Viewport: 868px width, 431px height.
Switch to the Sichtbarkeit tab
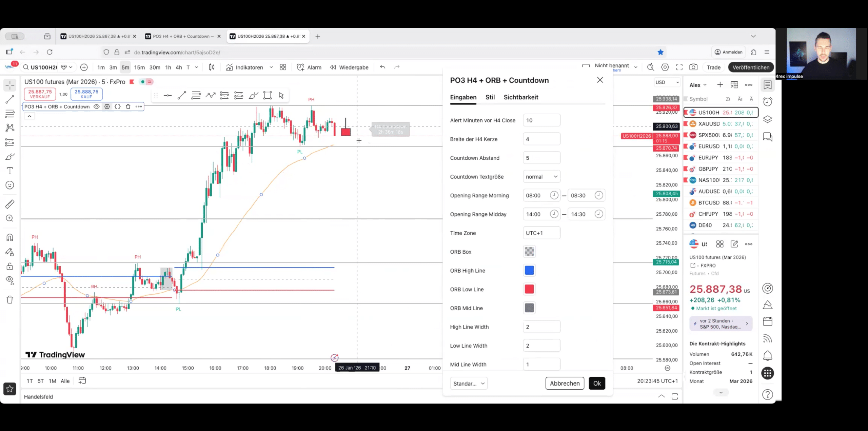pyautogui.click(x=521, y=97)
